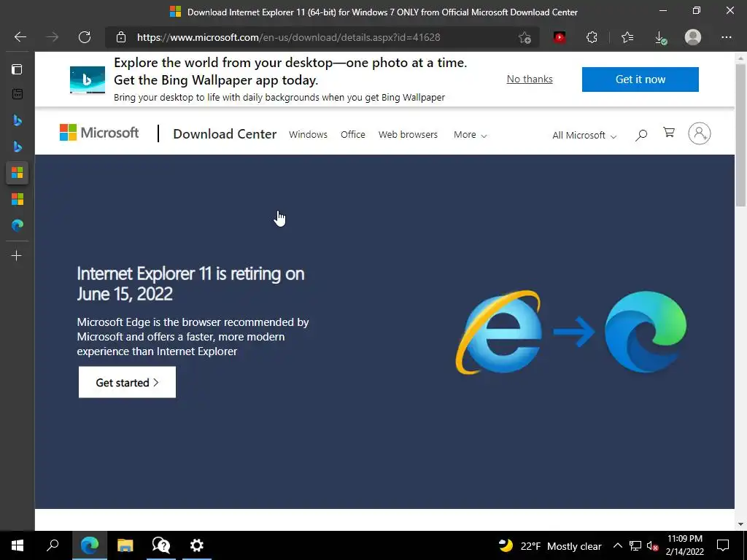The width and height of the screenshot is (747, 560).
Task: View site information via lock icon
Action: [121, 37]
